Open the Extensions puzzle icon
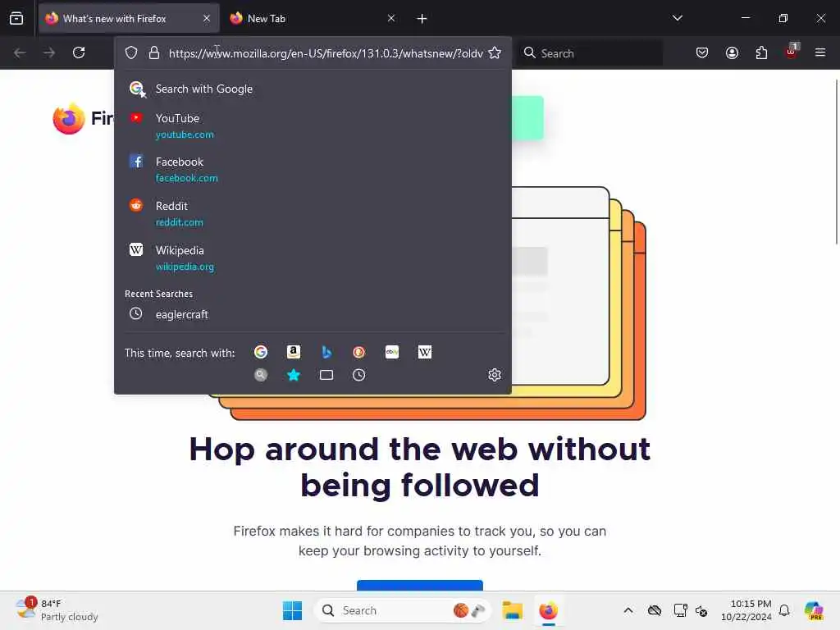The image size is (840, 630). click(x=761, y=52)
